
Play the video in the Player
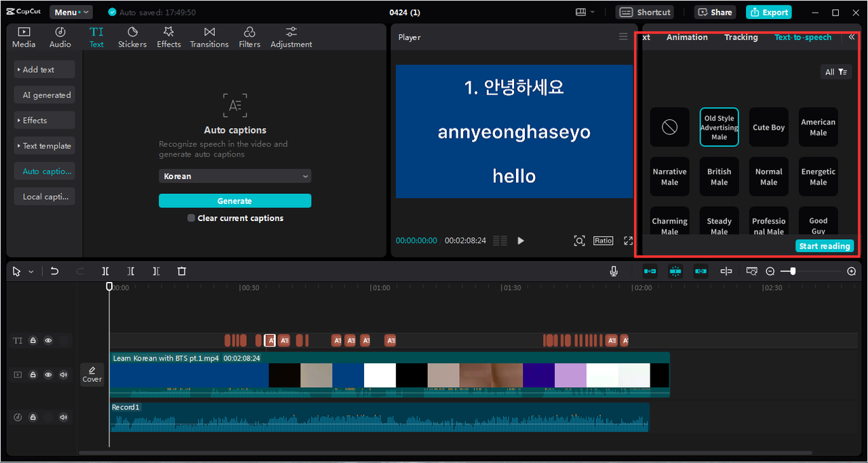pos(521,241)
